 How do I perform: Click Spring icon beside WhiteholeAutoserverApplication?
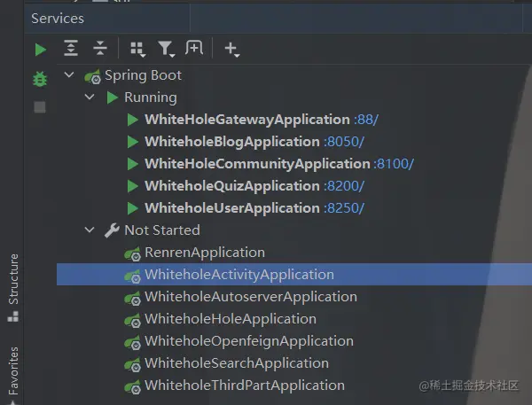132,298
